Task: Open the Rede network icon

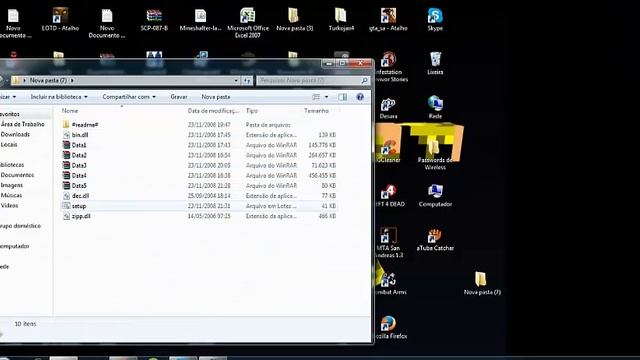Action: click(x=435, y=107)
